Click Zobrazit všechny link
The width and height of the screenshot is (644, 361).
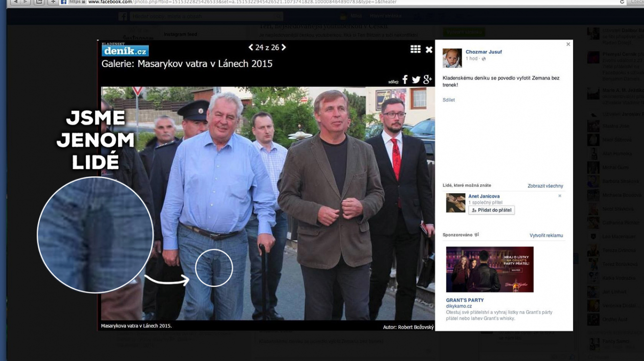[545, 186]
